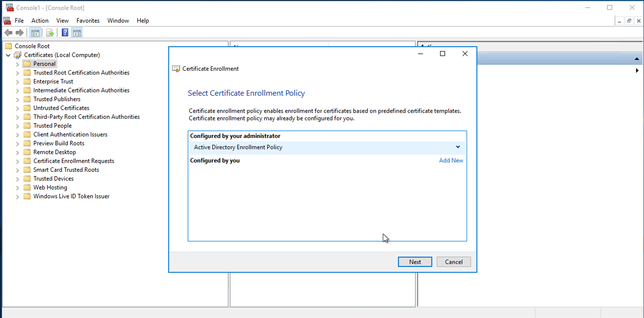Expand the Smart Card Trusted Roots node
644x318 pixels.
pyautogui.click(x=17, y=170)
